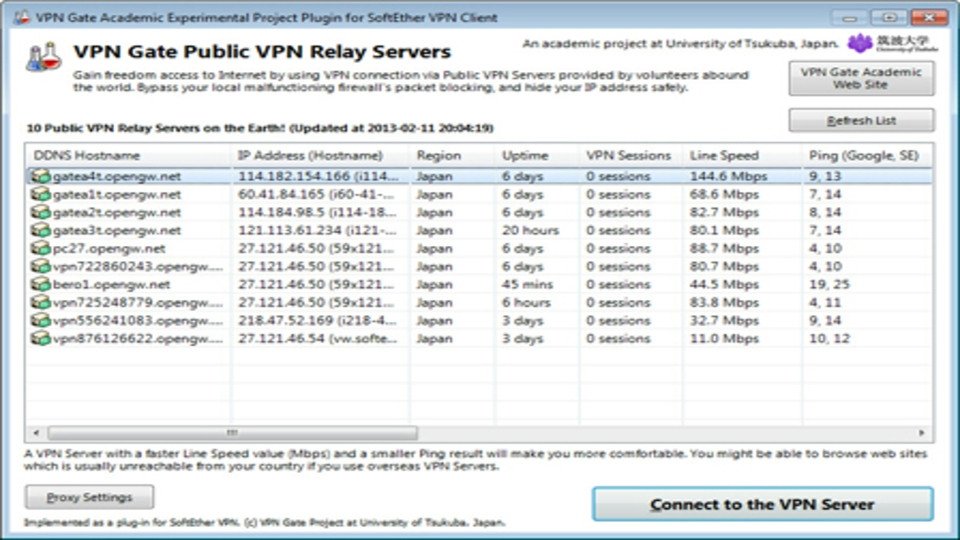Click server icon beside vpn725248779 row

coord(40,302)
